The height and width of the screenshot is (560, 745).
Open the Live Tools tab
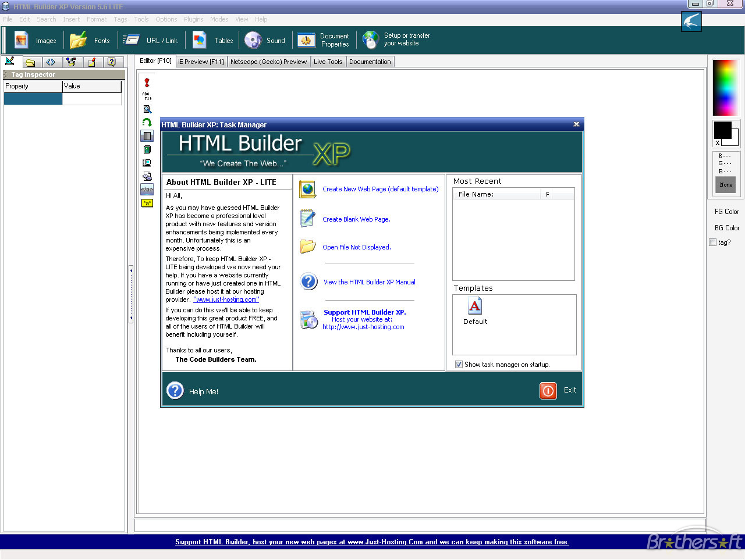pos(328,62)
